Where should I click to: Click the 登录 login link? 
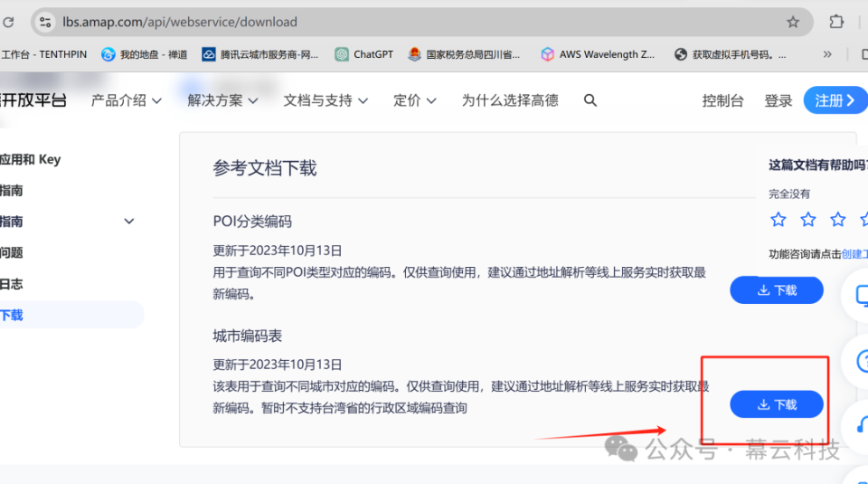778,100
